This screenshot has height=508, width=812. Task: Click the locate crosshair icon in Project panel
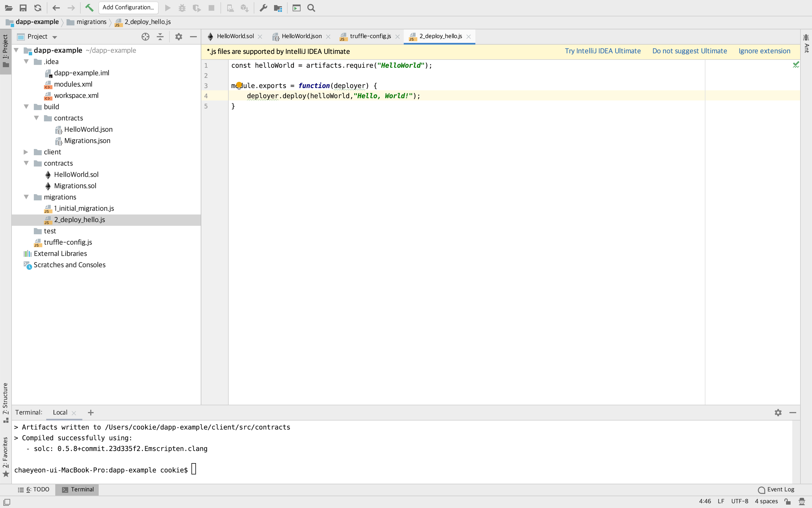[145, 37]
